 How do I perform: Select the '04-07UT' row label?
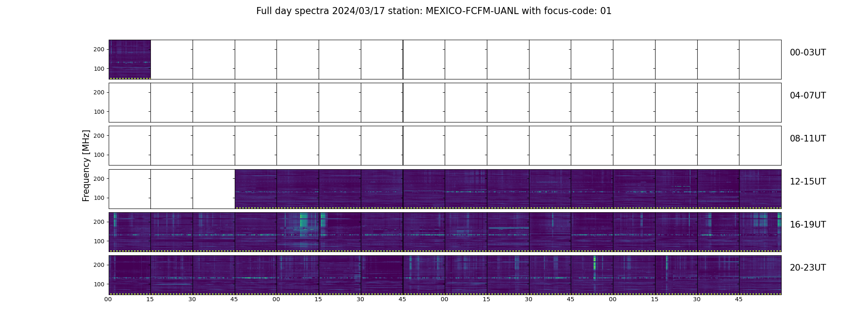click(808, 96)
